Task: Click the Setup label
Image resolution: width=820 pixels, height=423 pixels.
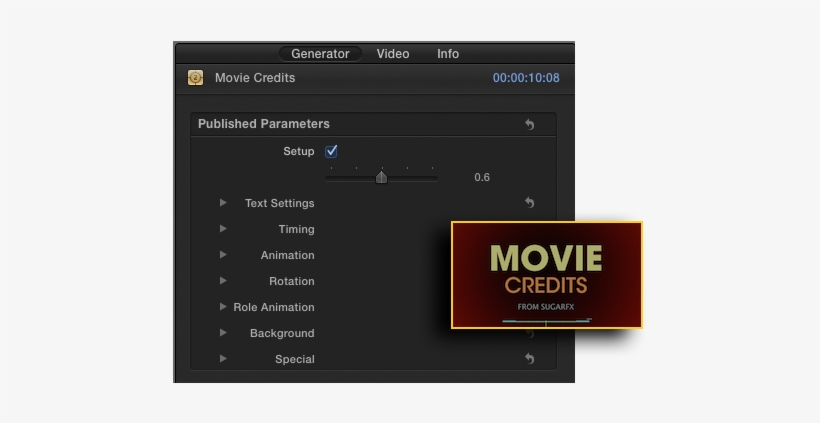Action: [299, 151]
